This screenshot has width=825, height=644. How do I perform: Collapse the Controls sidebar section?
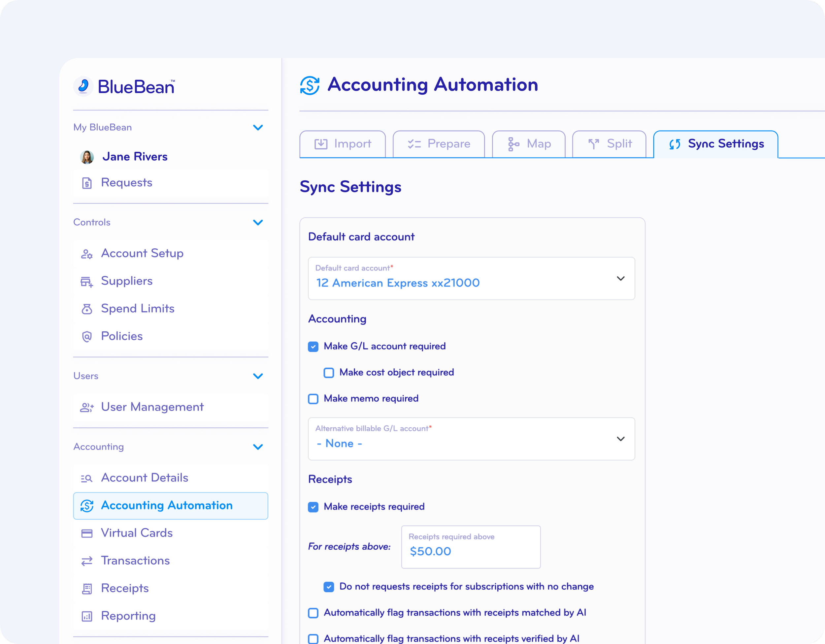[x=258, y=222]
